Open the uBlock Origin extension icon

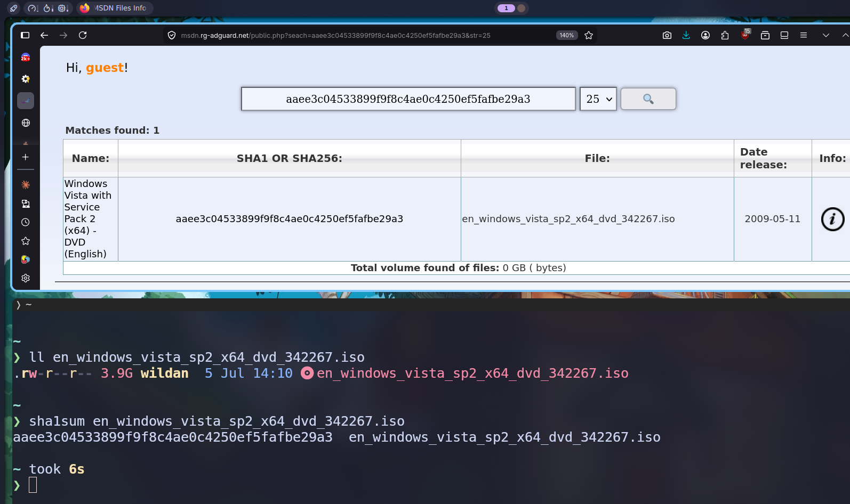(745, 35)
